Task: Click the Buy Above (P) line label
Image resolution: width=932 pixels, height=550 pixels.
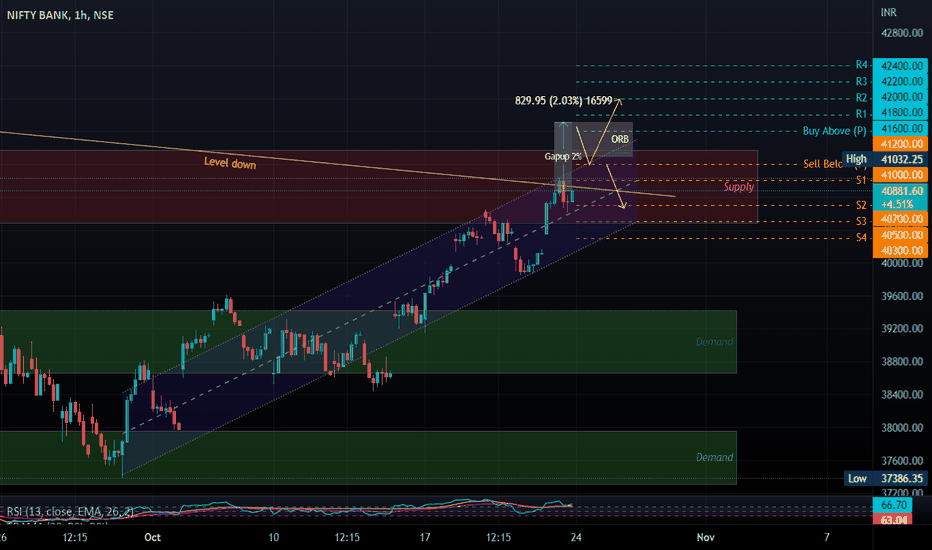Action: point(835,131)
